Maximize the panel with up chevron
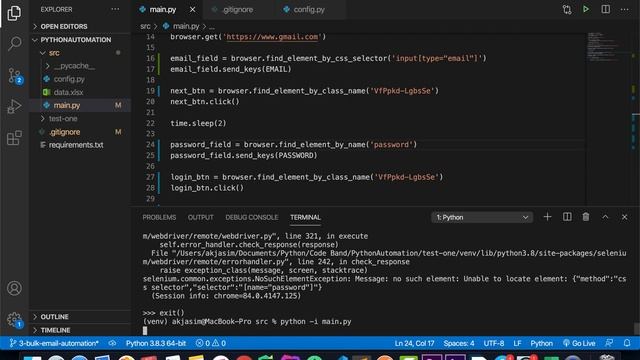Image resolution: width=640 pixels, height=360 pixels. click(x=605, y=217)
